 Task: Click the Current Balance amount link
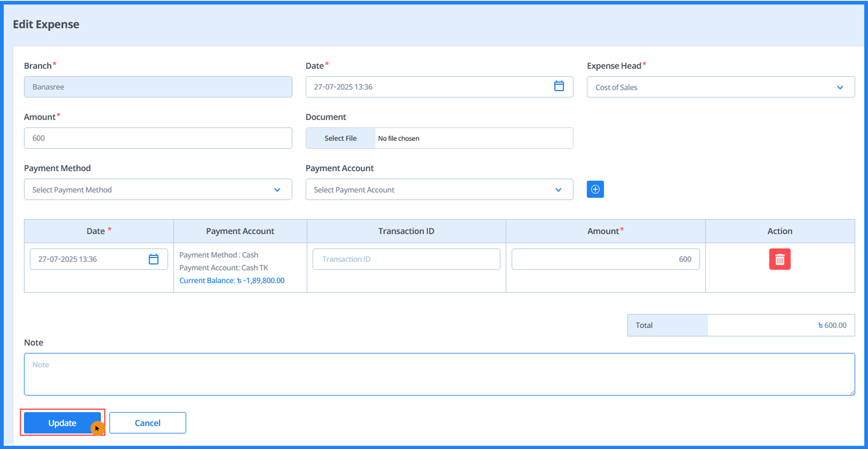[x=232, y=280]
